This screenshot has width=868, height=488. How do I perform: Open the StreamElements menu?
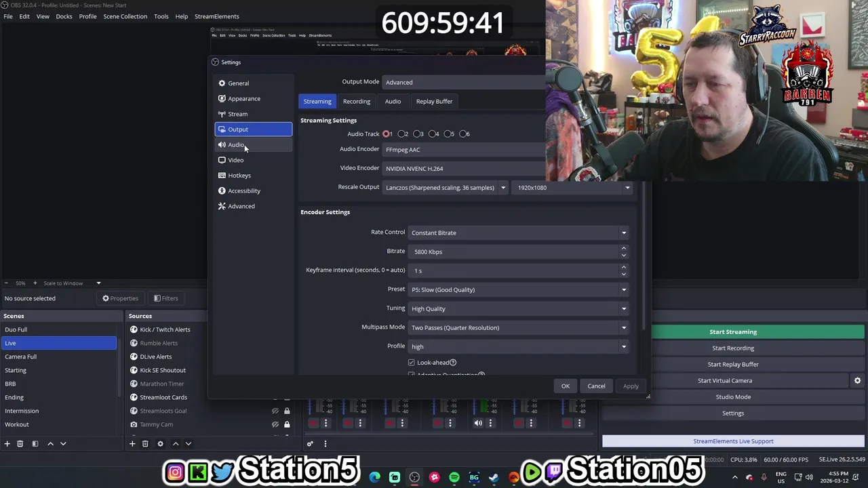click(x=217, y=16)
